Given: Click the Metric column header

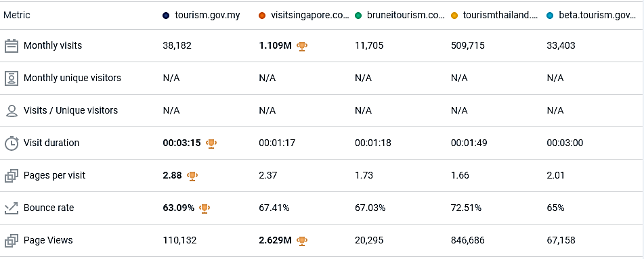Looking at the screenshot, I should [x=16, y=16].
